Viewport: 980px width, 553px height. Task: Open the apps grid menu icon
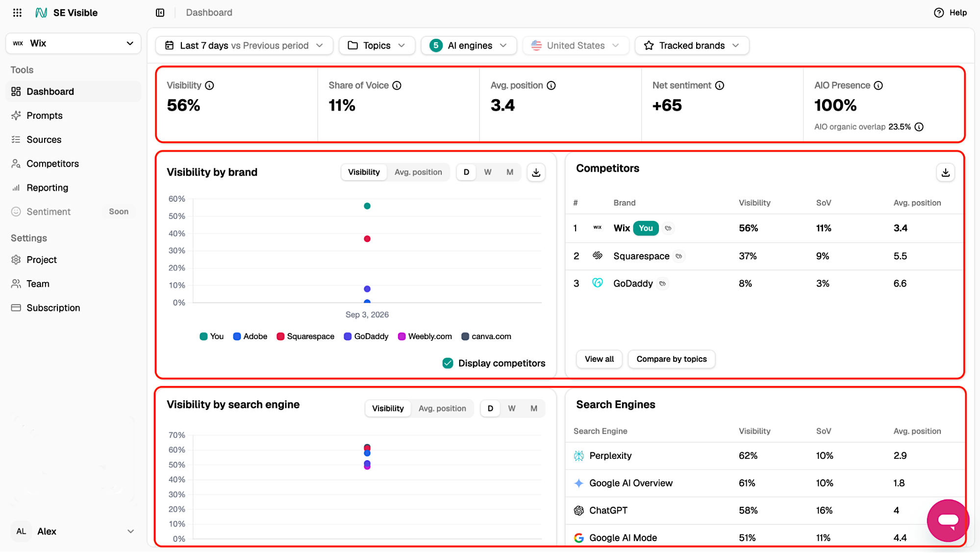point(17,13)
